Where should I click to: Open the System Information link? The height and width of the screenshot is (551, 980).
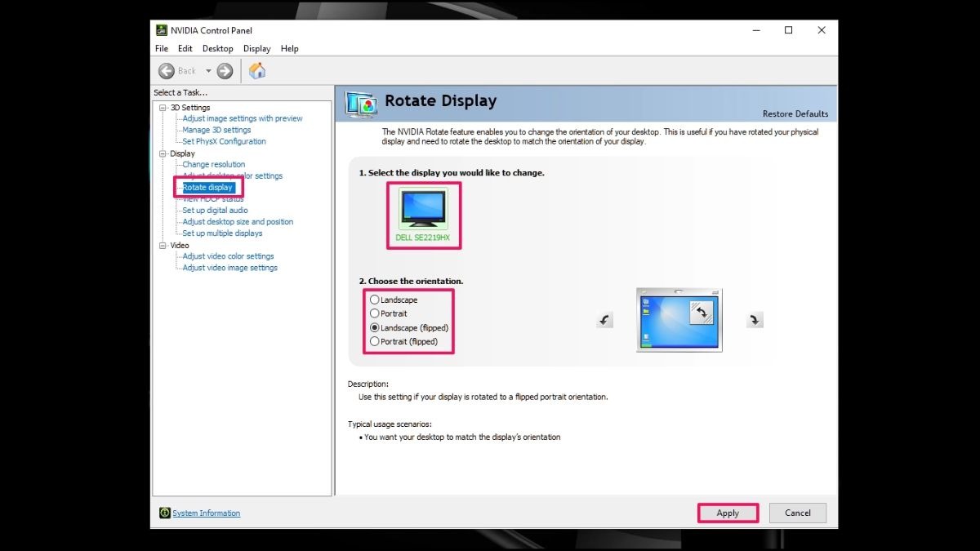coord(207,513)
